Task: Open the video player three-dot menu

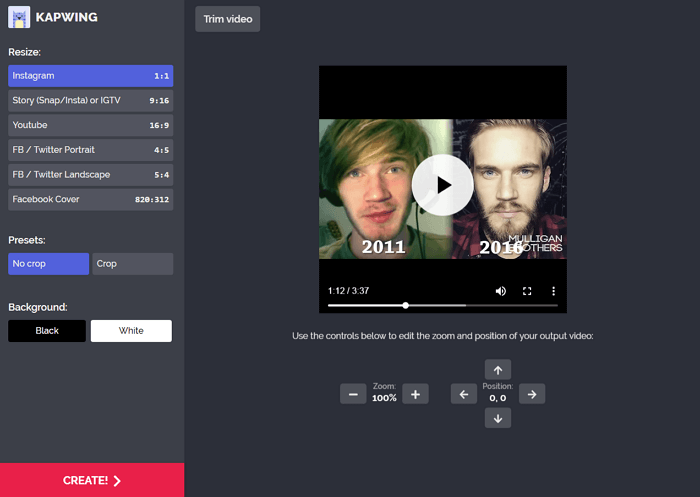Action: point(553,291)
